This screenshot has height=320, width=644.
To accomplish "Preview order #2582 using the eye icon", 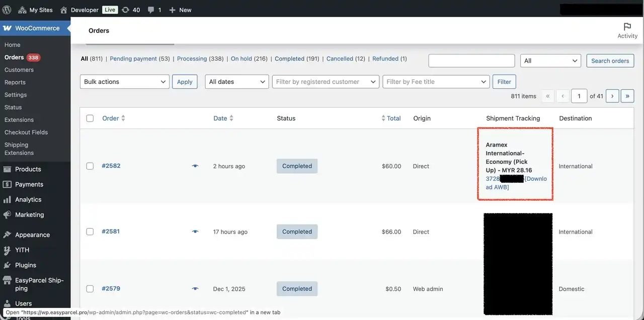I will pos(195,166).
